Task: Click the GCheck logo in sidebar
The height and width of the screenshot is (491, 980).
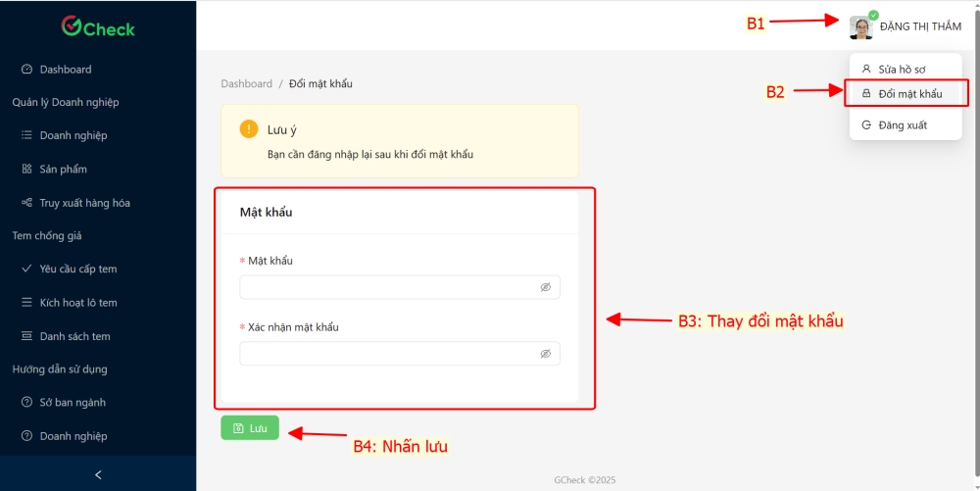Action: pyautogui.click(x=98, y=26)
